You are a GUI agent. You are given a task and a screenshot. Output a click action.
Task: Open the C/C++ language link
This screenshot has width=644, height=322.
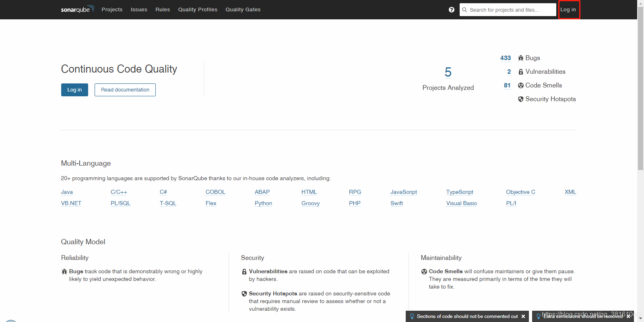click(119, 192)
